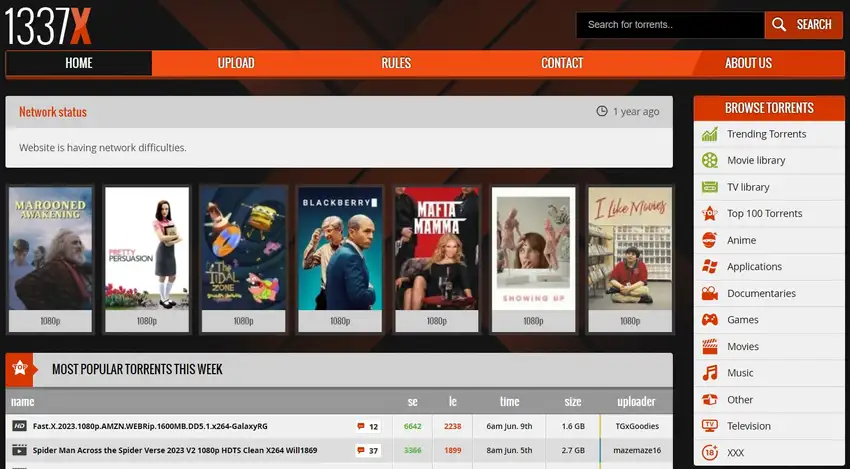Click the Search button
Viewport: 850px width, 469px height.
[803, 25]
